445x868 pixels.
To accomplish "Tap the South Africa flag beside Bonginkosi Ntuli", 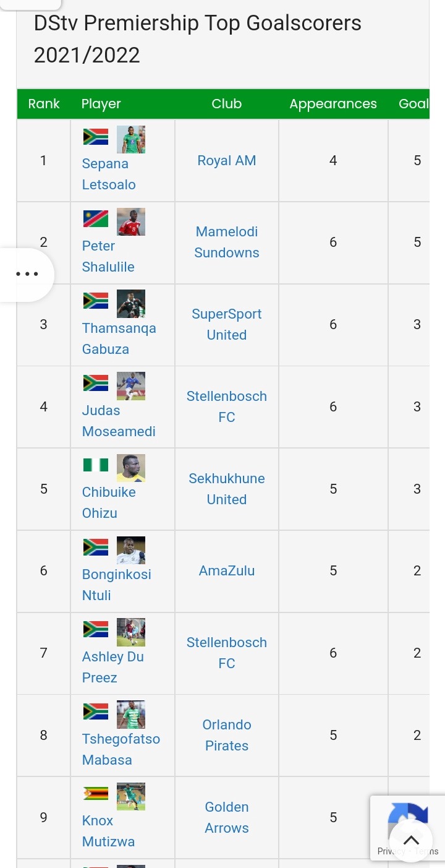I will pos(96,548).
